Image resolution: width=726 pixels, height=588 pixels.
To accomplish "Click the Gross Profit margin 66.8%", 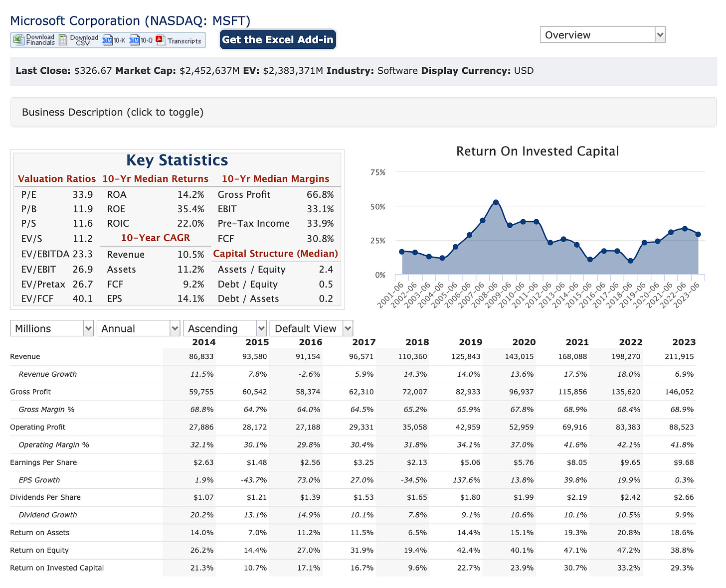I will [320, 195].
